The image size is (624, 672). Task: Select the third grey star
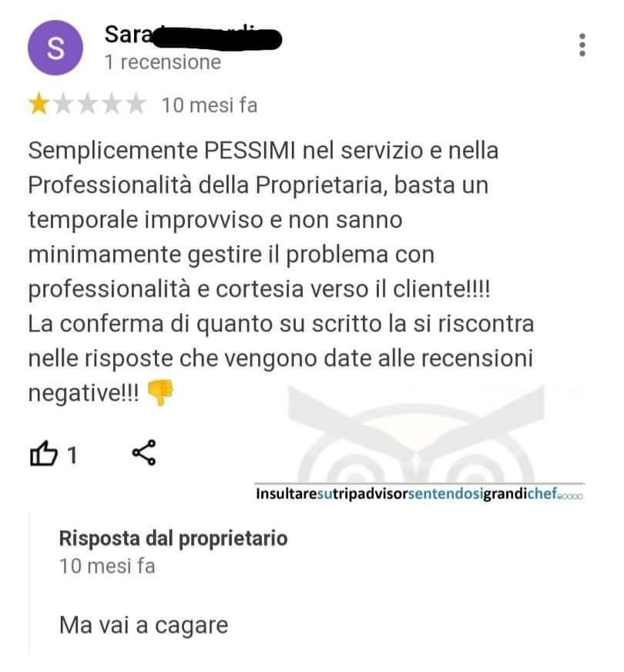88,104
